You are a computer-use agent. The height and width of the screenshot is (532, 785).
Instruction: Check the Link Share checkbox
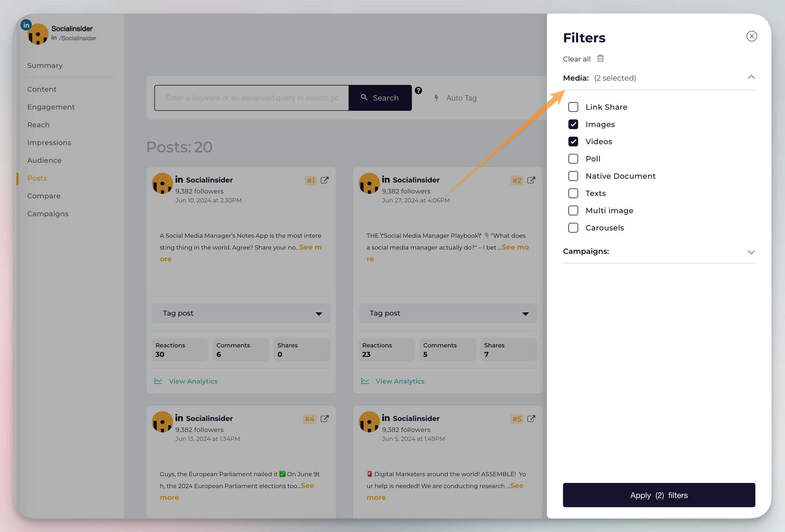tap(573, 107)
